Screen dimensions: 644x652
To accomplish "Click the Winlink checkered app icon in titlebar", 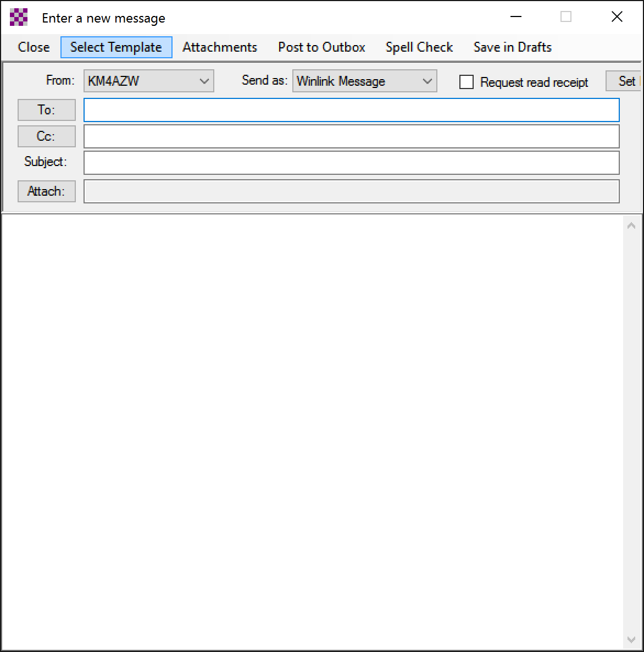I will point(18,16).
